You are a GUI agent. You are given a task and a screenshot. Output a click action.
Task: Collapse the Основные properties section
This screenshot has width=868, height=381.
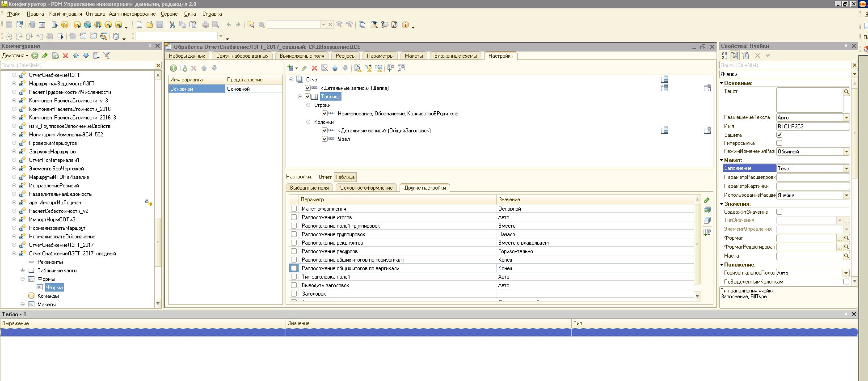click(x=722, y=83)
